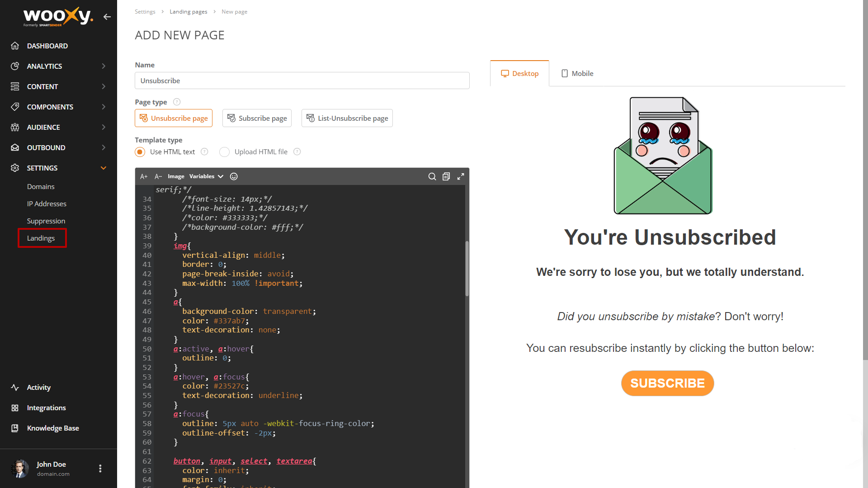Collapse the Settings section chevron
The height and width of the screenshot is (488, 868).
(104, 168)
